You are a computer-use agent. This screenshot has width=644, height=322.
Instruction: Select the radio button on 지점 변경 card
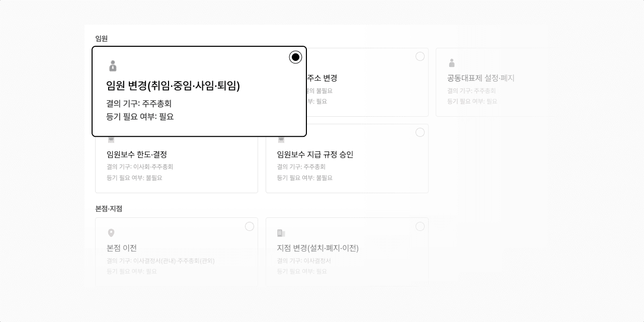click(x=421, y=226)
